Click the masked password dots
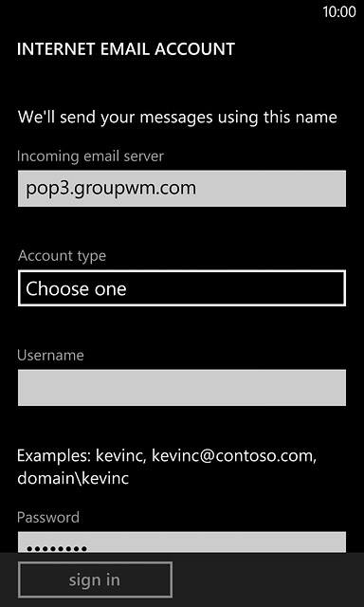Image resolution: width=364 pixels, height=607 pixels. point(57,548)
